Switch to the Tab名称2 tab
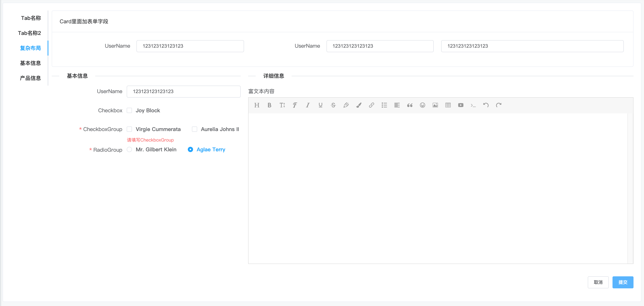This screenshot has height=306, width=644. (x=29, y=33)
